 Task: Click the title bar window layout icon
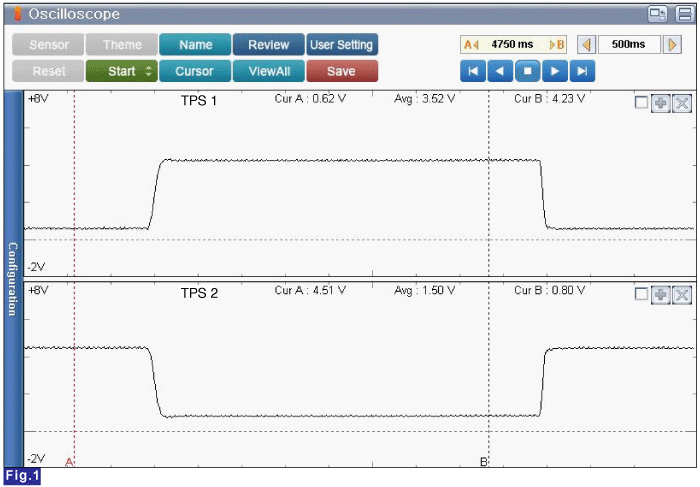(x=684, y=14)
